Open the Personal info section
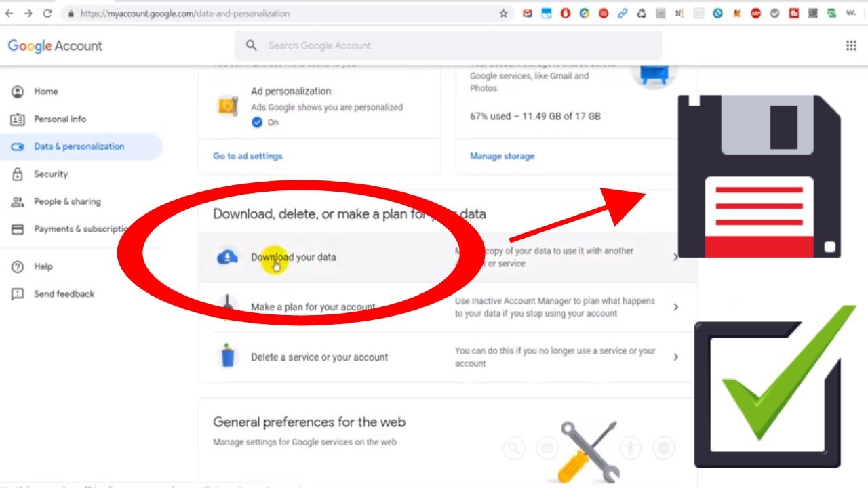Image resolution: width=868 pixels, height=488 pixels. tap(60, 119)
